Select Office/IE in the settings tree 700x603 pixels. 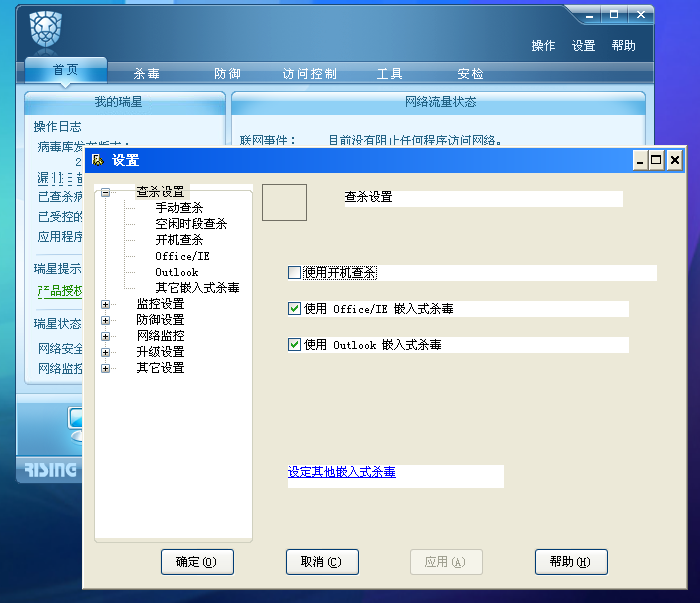coord(182,256)
